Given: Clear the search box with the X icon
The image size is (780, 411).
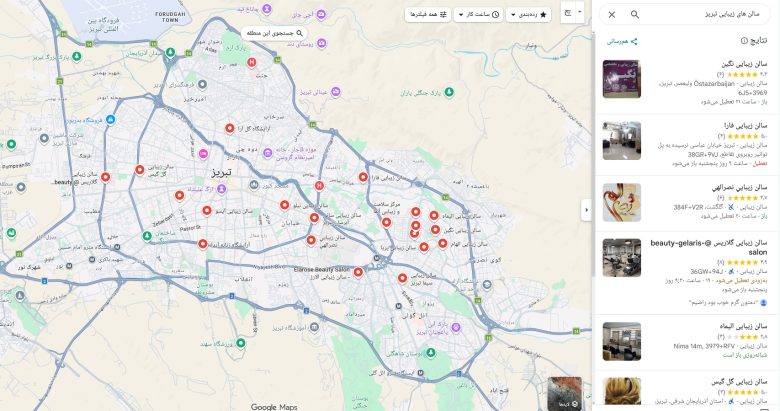Looking at the screenshot, I should (x=612, y=14).
